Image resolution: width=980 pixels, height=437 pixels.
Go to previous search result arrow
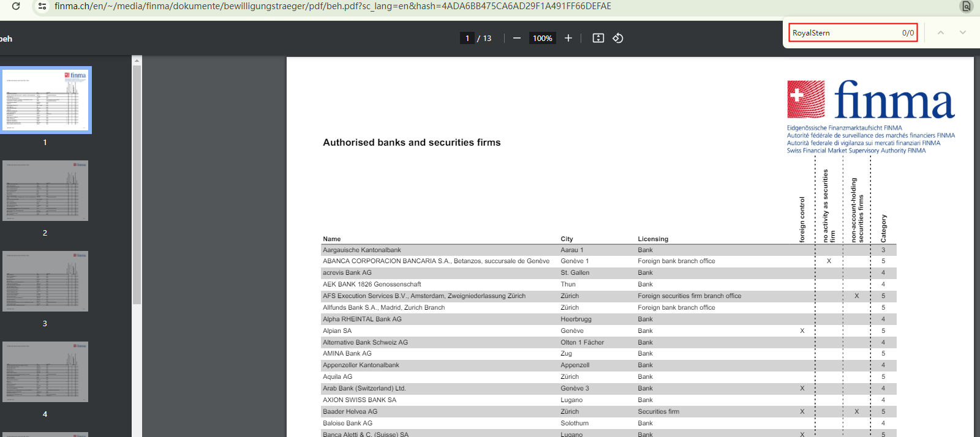point(941,32)
